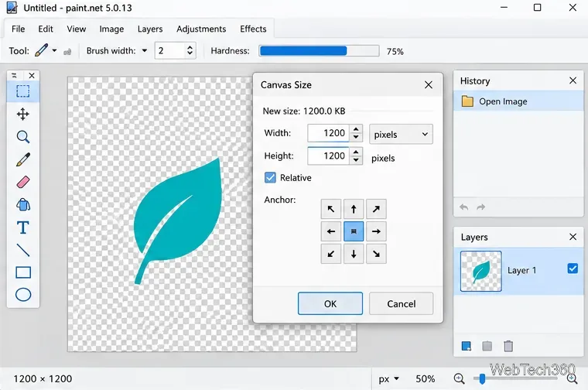Decrement Width with down spinner
The height and width of the screenshot is (390, 588).
[x=356, y=137]
